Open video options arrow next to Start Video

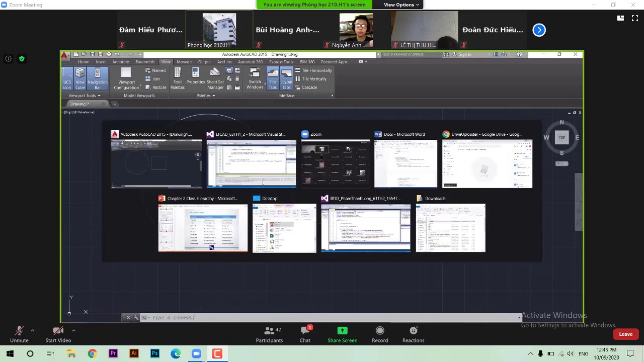click(73, 330)
